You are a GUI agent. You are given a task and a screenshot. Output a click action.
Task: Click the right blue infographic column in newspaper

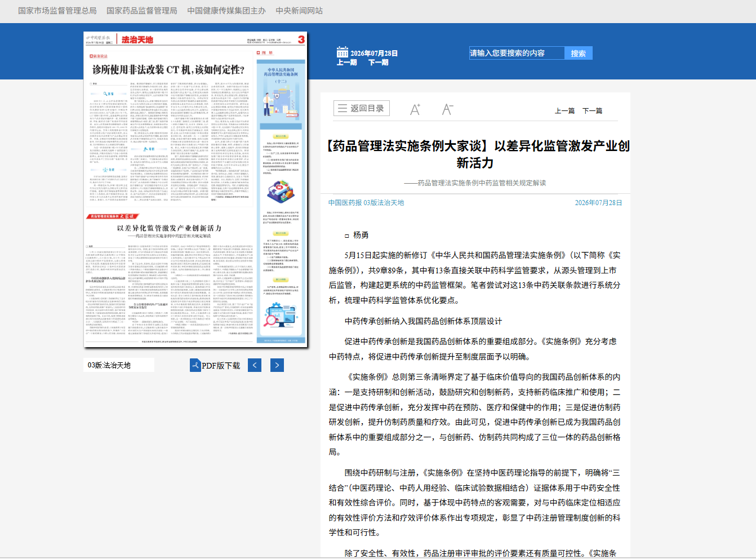coord(280,202)
